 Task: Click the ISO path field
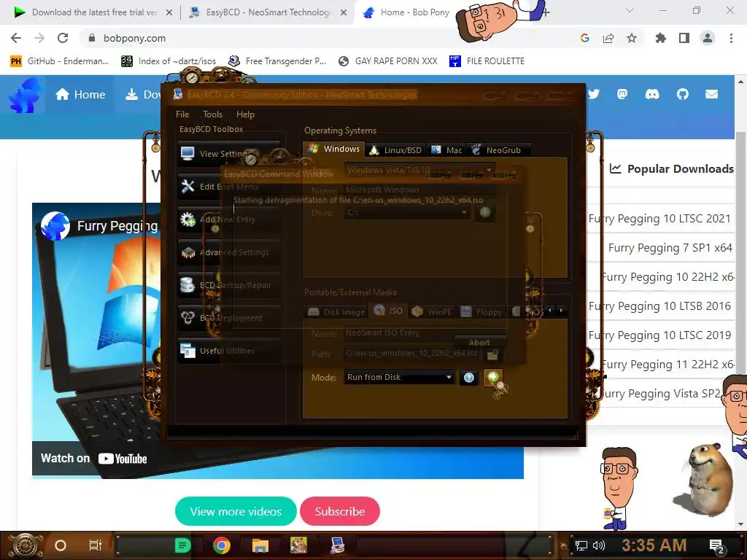(x=413, y=354)
